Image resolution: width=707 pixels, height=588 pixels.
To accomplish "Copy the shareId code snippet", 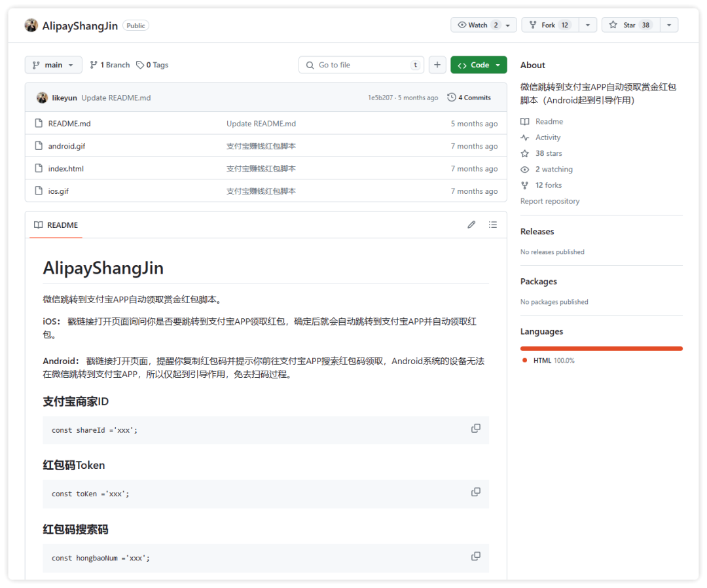I will (476, 428).
